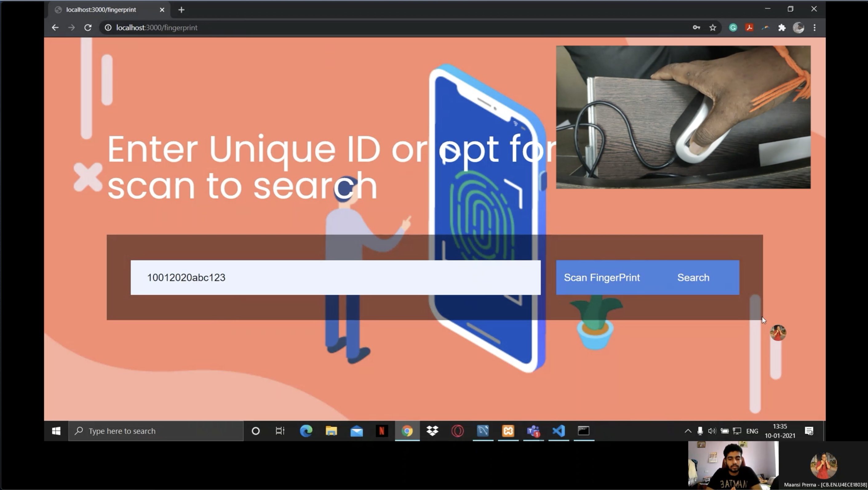The image size is (868, 490).
Task: Open the Windows Start menu
Action: (x=56, y=431)
